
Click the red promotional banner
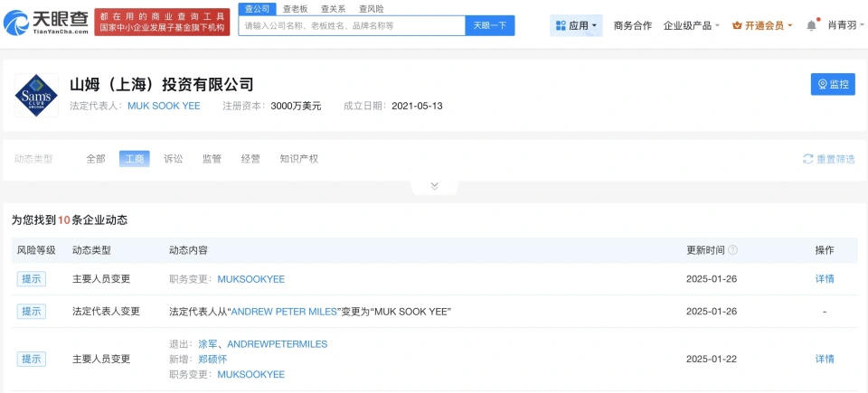point(162,23)
